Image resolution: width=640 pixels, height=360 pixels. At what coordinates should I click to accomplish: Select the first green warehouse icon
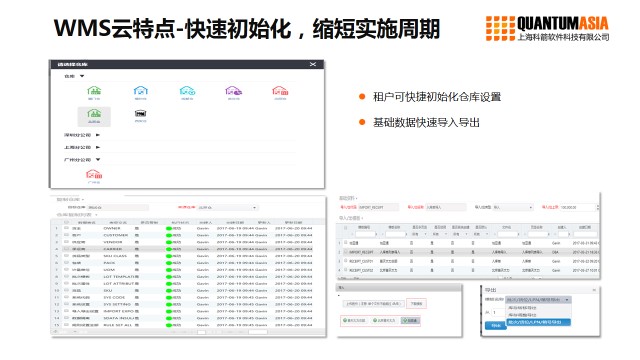pos(94,91)
